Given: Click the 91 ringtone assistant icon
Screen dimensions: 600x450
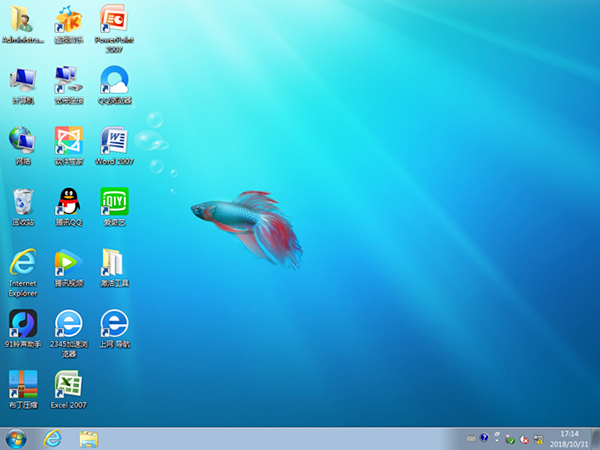Looking at the screenshot, I should click(x=23, y=323).
